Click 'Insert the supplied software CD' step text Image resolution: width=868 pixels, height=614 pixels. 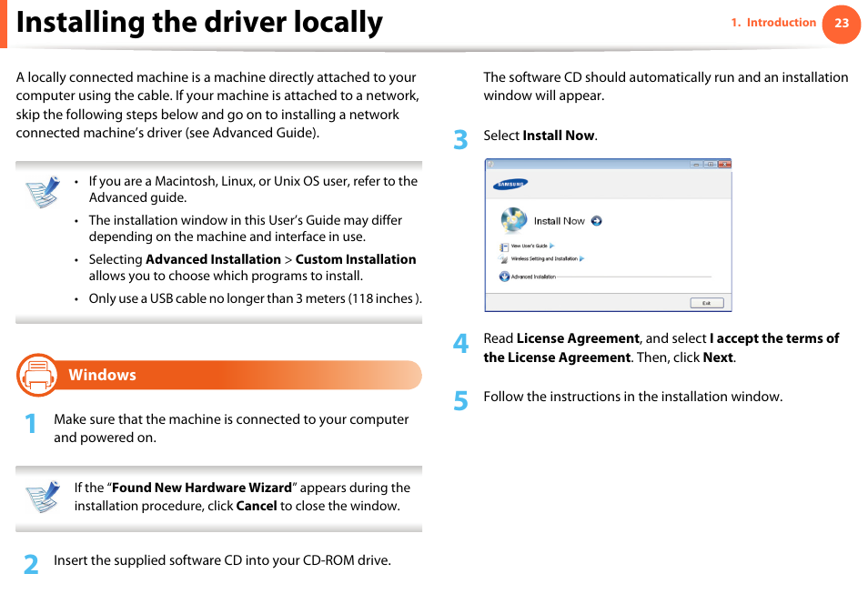222,560
